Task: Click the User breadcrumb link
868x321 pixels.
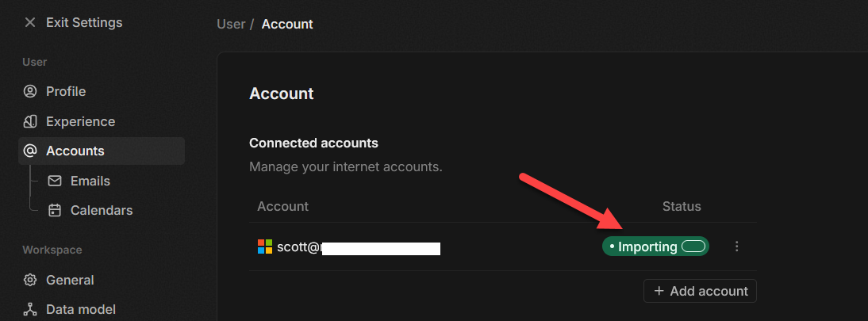Action: (231, 24)
